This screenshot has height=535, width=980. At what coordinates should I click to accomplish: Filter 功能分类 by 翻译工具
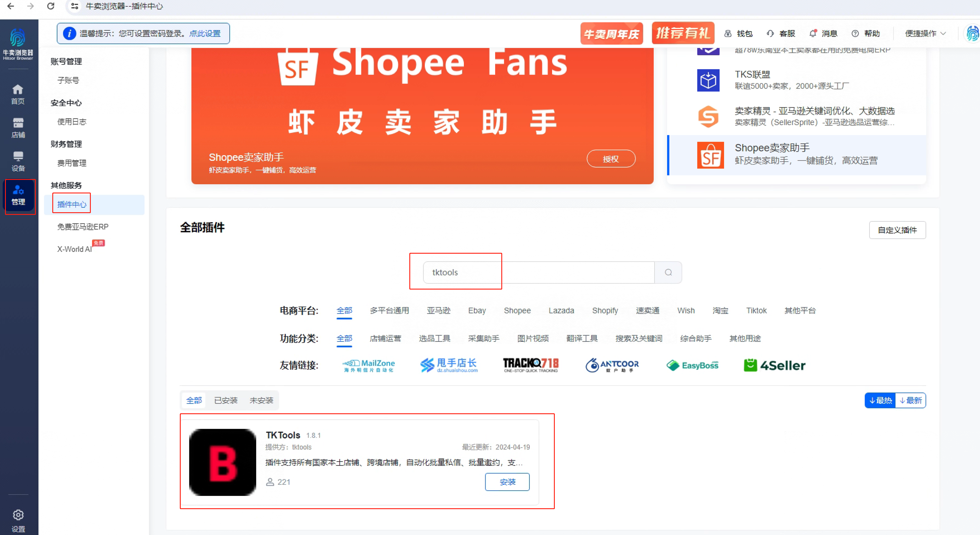coord(582,339)
